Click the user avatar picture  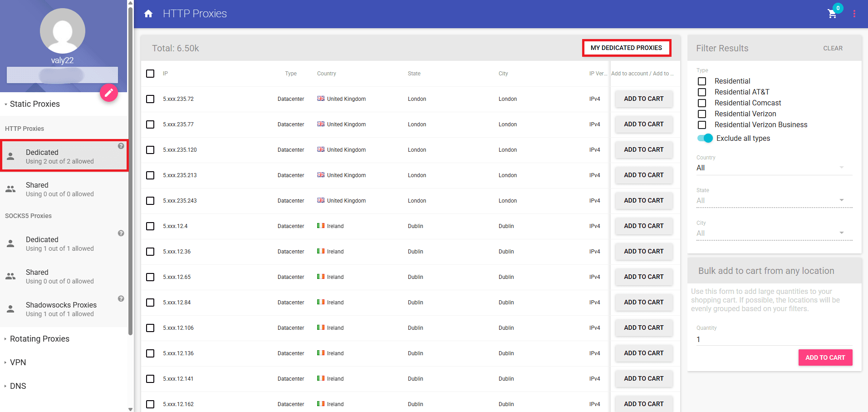pos(63,31)
